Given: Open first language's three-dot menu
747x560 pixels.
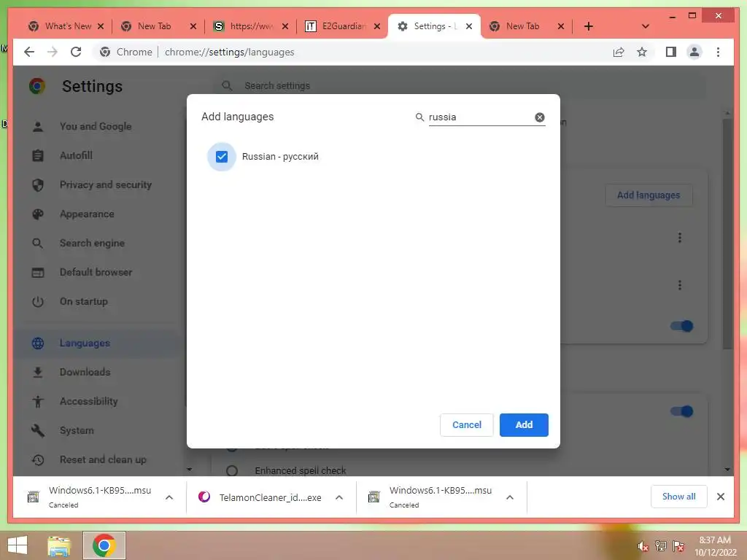Looking at the screenshot, I should tap(679, 238).
